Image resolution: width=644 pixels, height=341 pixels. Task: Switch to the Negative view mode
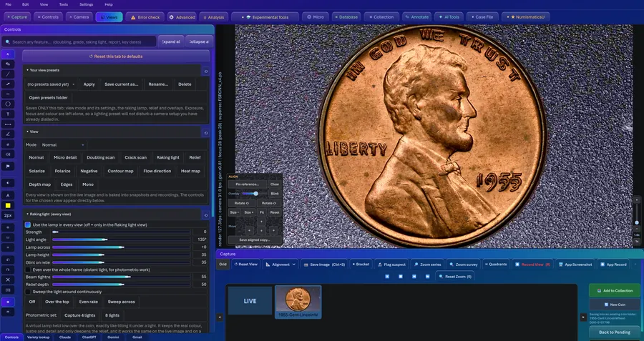pos(89,171)
